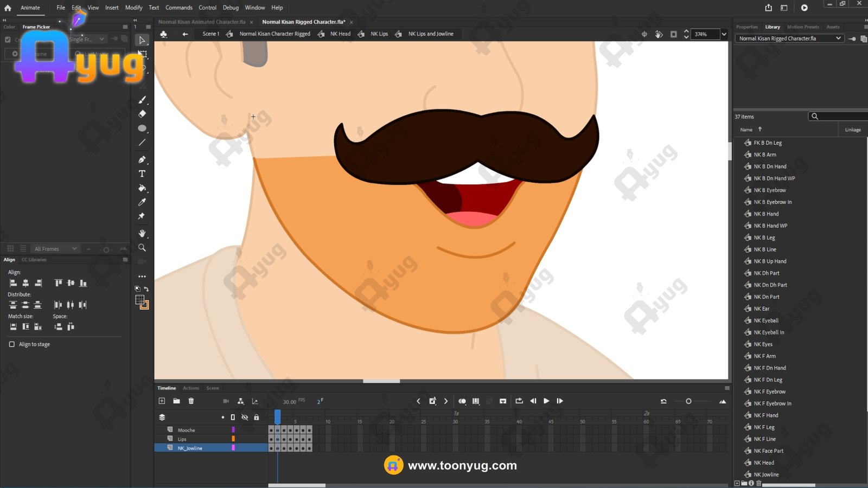Screen dimensions: 868x488
Task: Pick the Pen tool in toolbar
Action: [142, 159]
